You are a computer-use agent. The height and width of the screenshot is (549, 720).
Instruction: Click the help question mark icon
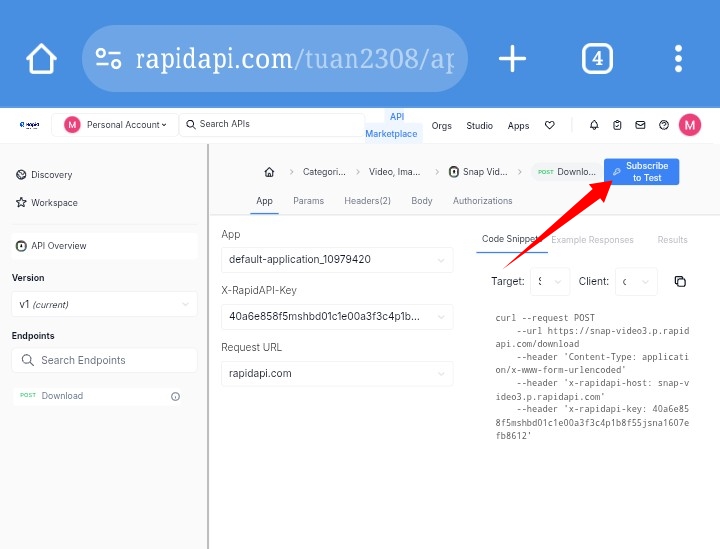663,125
